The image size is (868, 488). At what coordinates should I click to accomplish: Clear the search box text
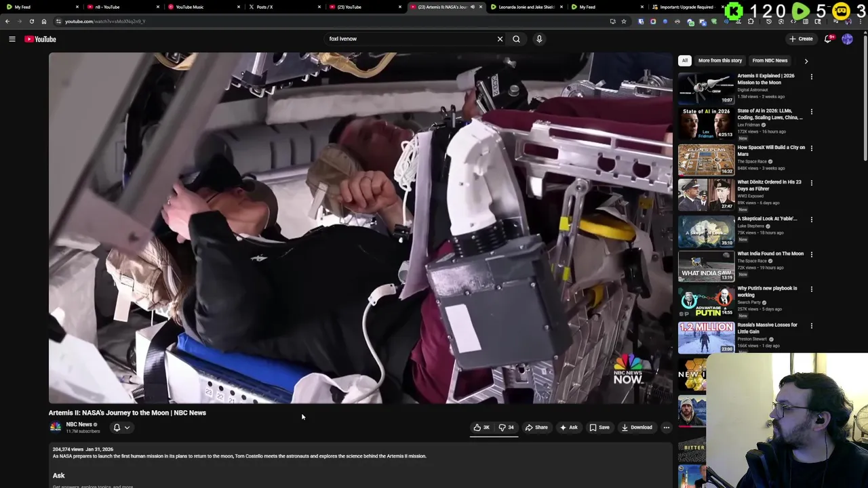coord(500,39)
